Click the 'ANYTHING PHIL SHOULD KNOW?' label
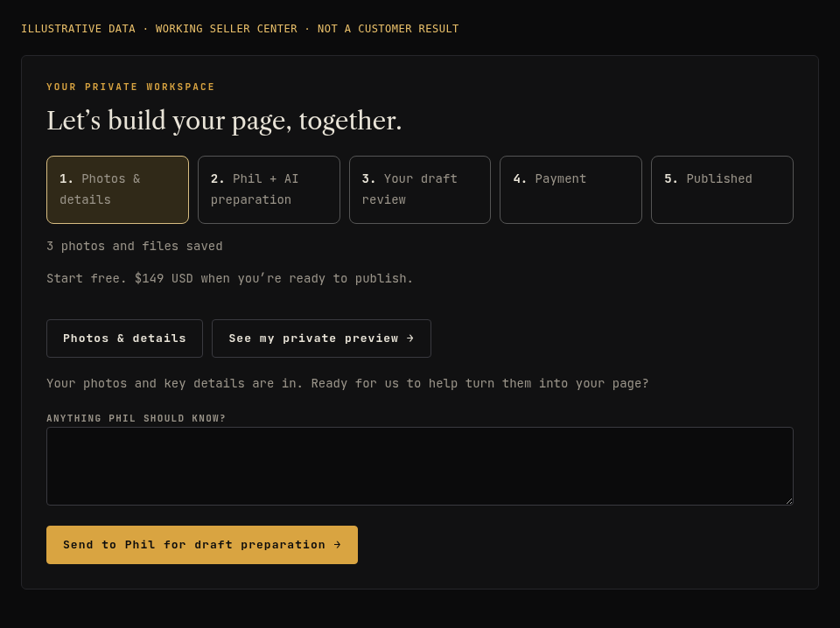This screenshot has width=840, height=628. (136, 418)
